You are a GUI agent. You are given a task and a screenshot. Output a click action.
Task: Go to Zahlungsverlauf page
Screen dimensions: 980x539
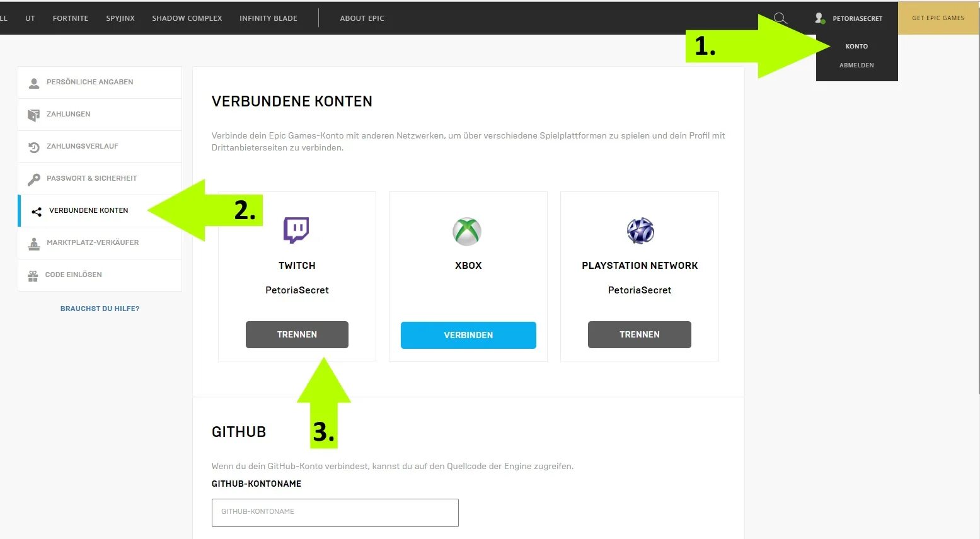coord(100,147)
